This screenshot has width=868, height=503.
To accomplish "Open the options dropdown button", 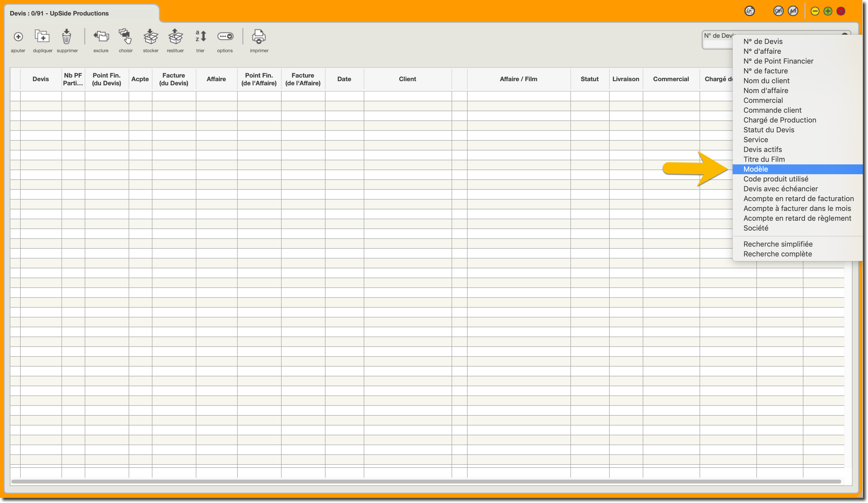I will click(225, 36).
